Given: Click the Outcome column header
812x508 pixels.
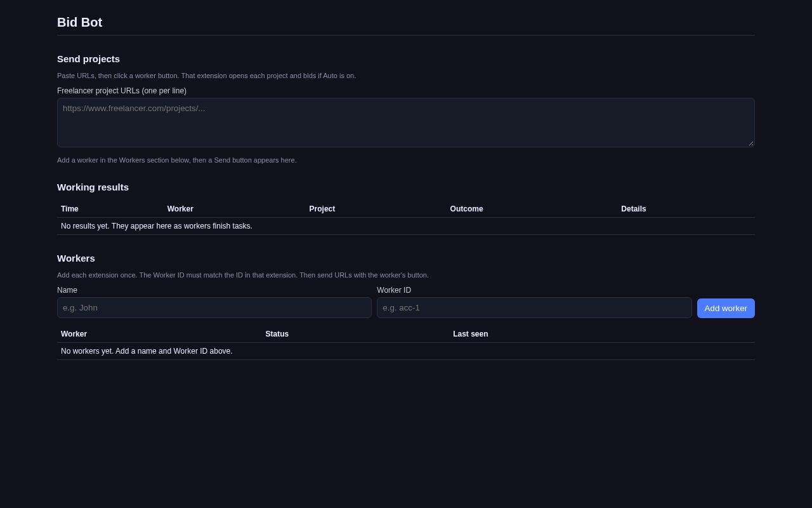Looking at the screenshot, I should coord(466,209).
